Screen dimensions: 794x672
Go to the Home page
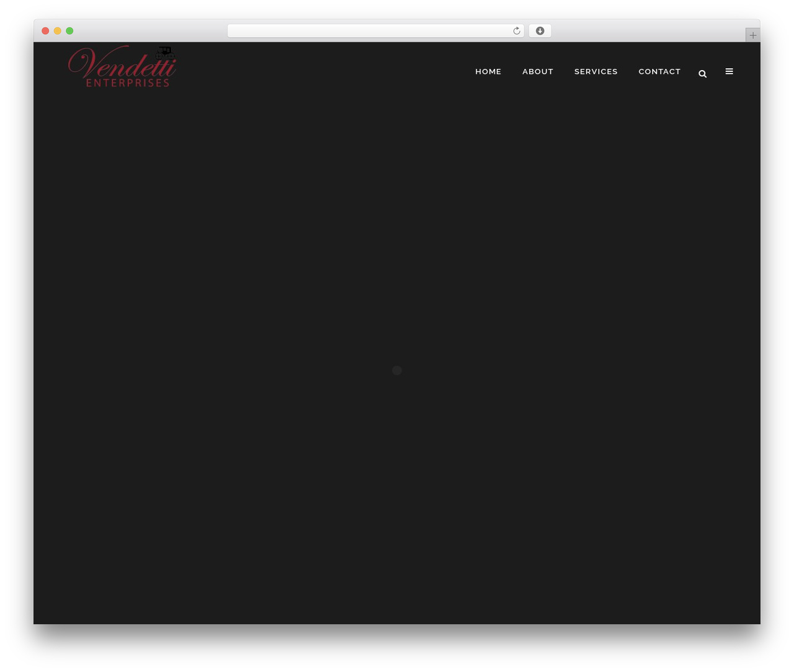(x=488, y=71)
